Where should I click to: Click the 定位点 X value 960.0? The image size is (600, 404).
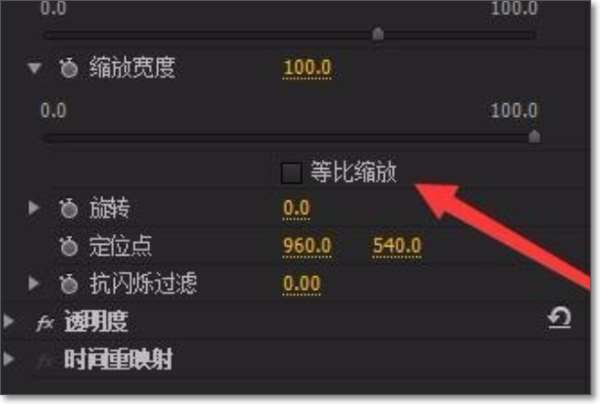[x=307, y=246]
